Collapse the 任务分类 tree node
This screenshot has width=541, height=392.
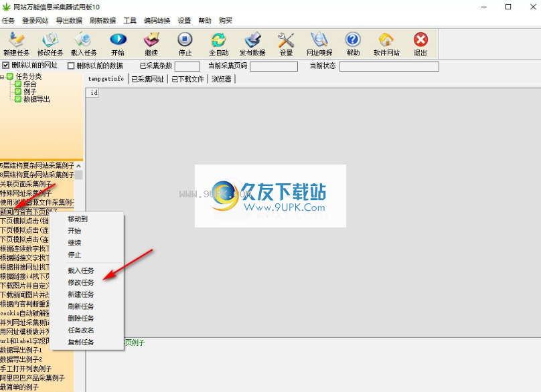pos(2,76)
